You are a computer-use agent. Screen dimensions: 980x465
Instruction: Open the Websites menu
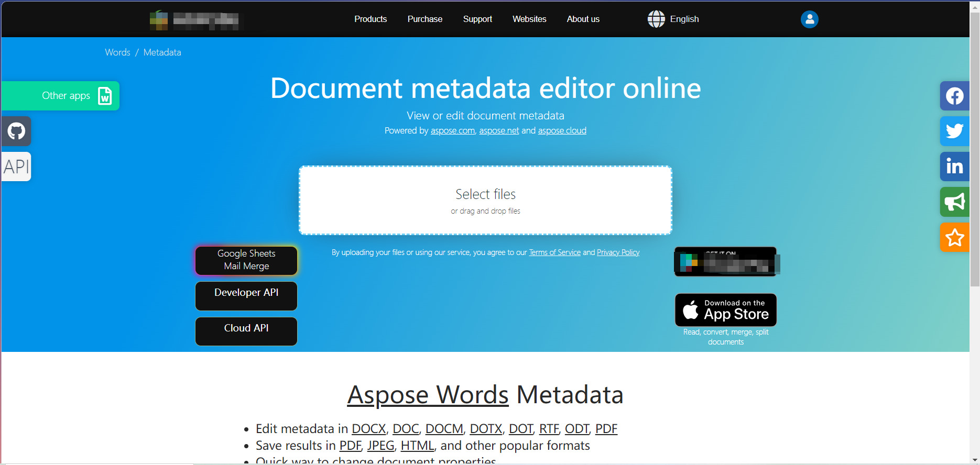(529, 19)
